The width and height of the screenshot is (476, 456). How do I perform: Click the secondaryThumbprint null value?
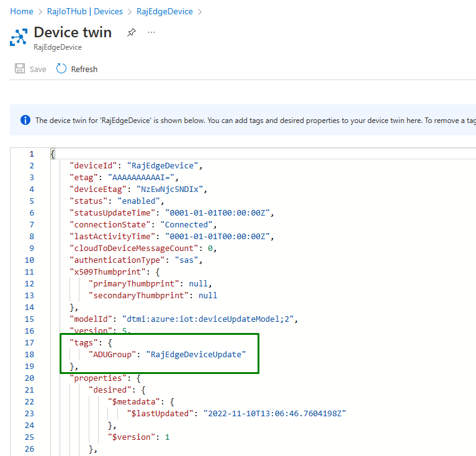[x=208, y=296]
